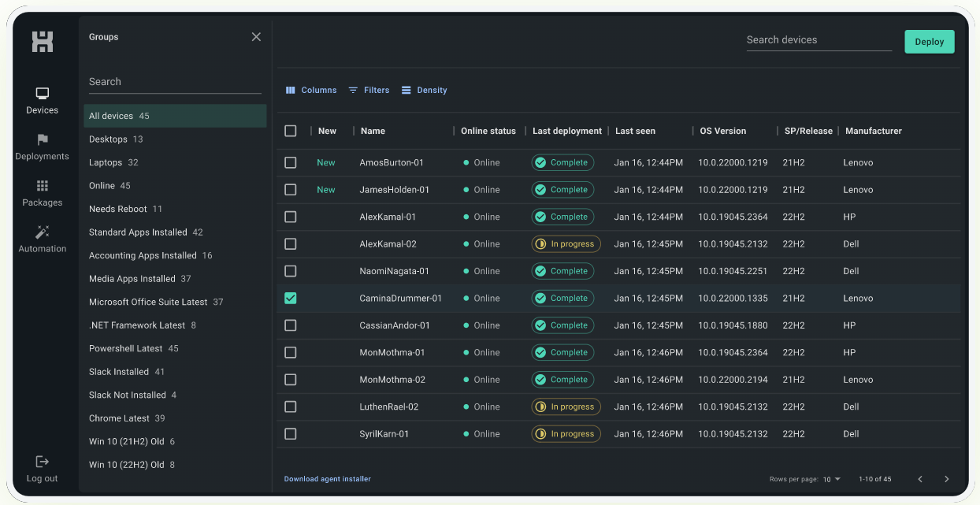The height and width of the screenshot is (505, 980).
Task: Uncheck the CaminaDrummer-01 row checkbox
Action: (291, 299)
